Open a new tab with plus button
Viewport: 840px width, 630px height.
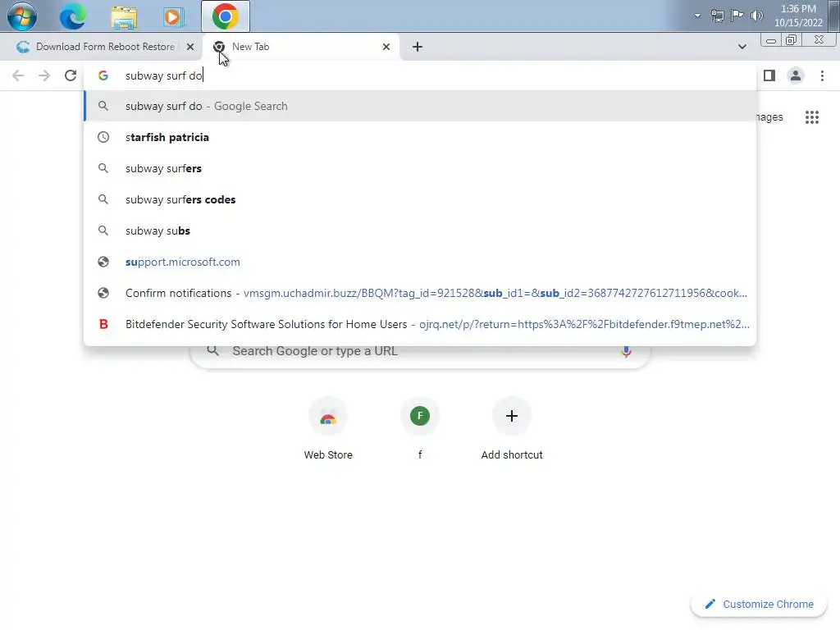coord(418,47)
